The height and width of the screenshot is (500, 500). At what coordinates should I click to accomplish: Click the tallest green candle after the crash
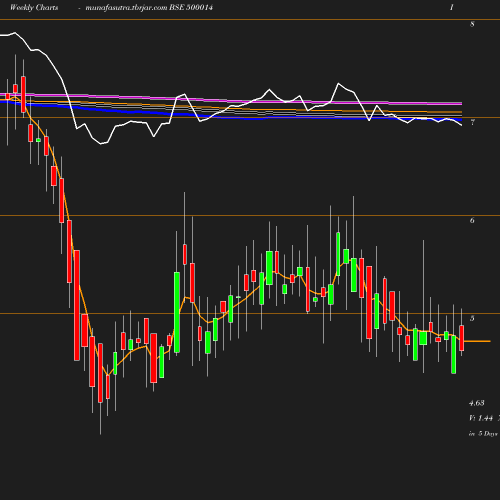click(177, 312)
